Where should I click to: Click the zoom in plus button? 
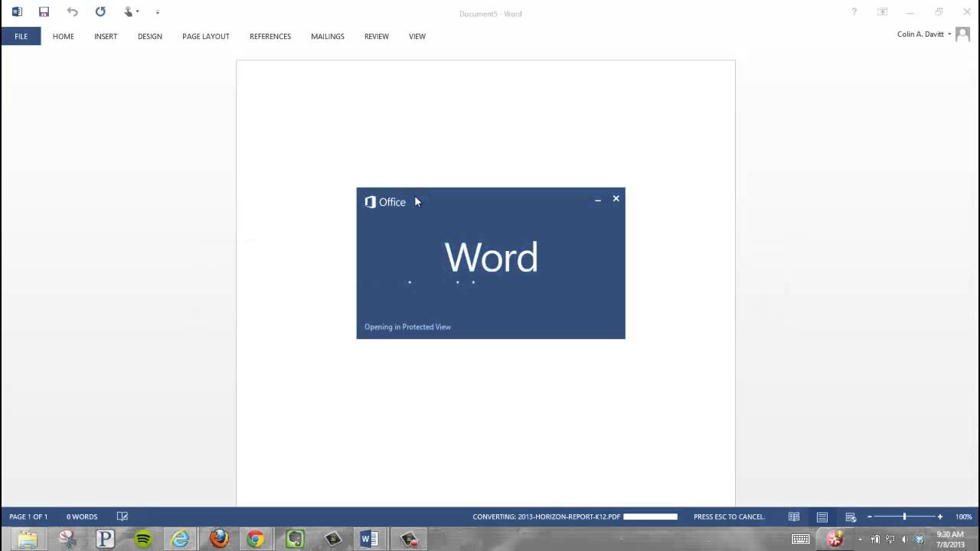coord(939,517)
